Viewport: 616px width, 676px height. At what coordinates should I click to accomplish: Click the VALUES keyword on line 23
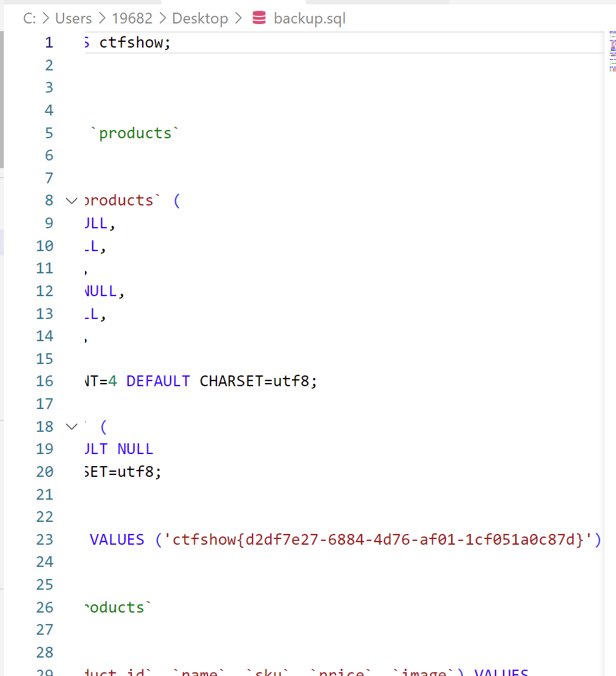point(117,540)
